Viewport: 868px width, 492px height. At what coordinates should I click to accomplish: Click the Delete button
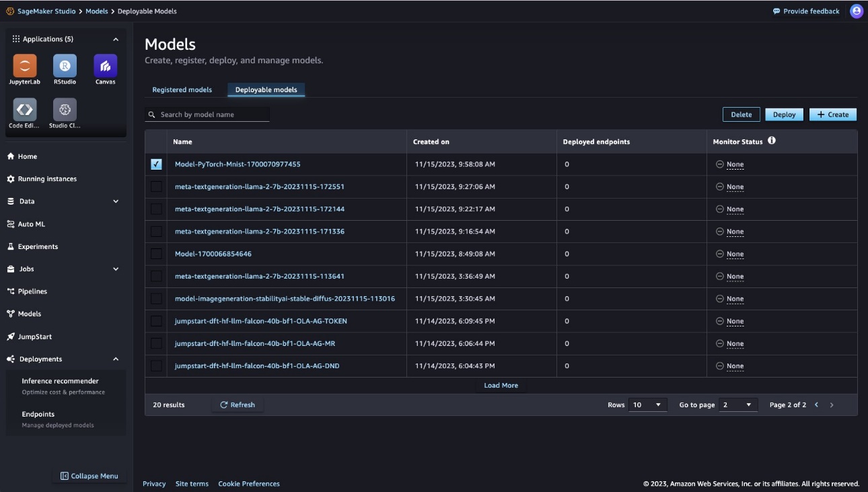point(742,114)
